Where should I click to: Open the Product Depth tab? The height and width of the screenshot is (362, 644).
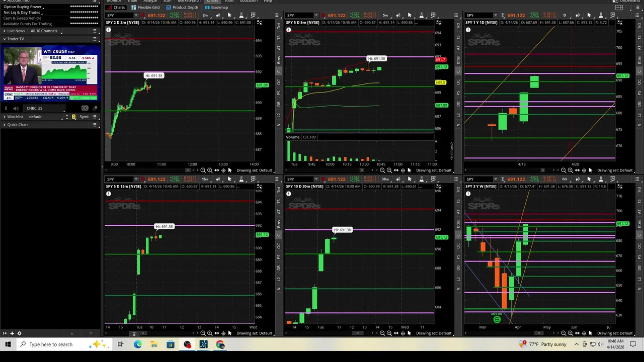(182, 7)
